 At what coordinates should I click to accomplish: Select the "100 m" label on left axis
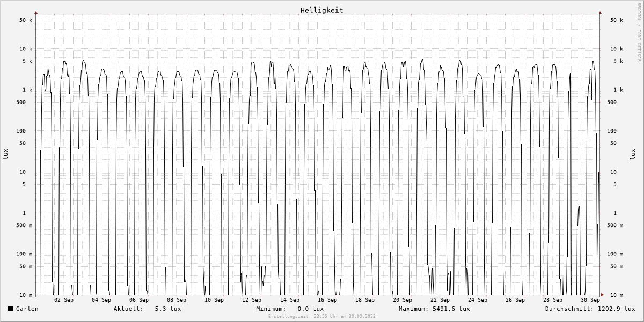coord(24,254)
